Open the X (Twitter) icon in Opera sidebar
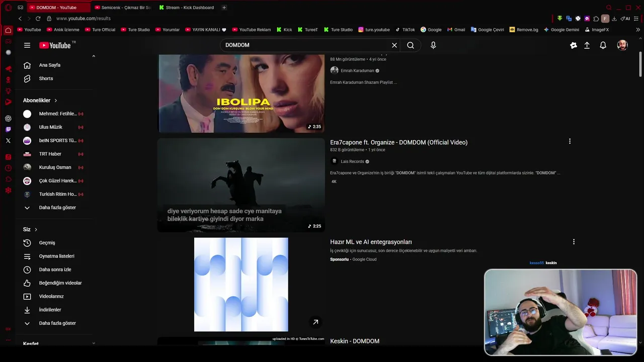 pyautogui.click(x=8, y=140)
